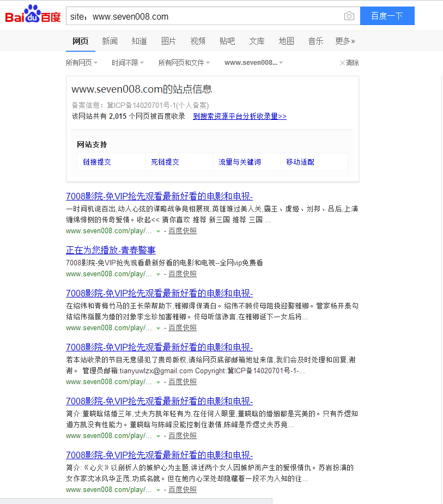Open 百度快照 for the 雅卿 result
The height and width of the screenshot is (504, 443).
(x=183, y=328)
